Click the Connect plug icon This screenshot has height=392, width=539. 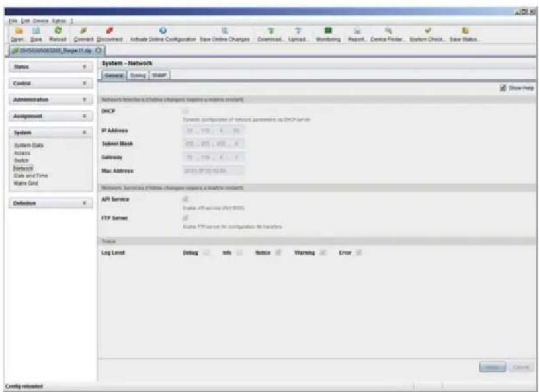click(x=83, y=31)
